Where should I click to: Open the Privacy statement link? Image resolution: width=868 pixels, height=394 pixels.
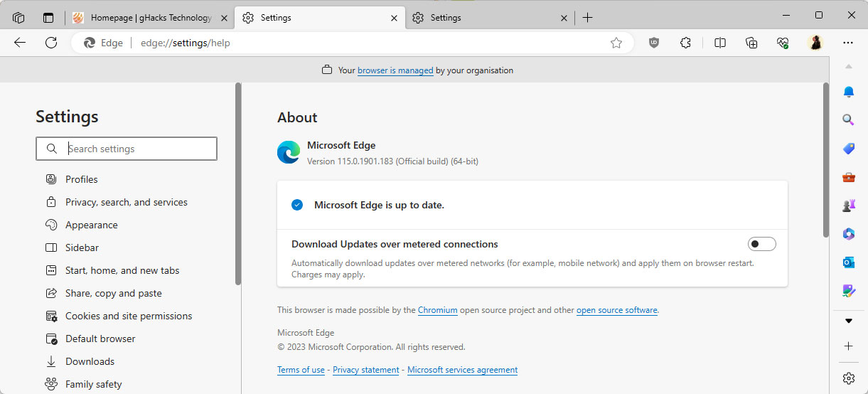(x=365, y=370)
